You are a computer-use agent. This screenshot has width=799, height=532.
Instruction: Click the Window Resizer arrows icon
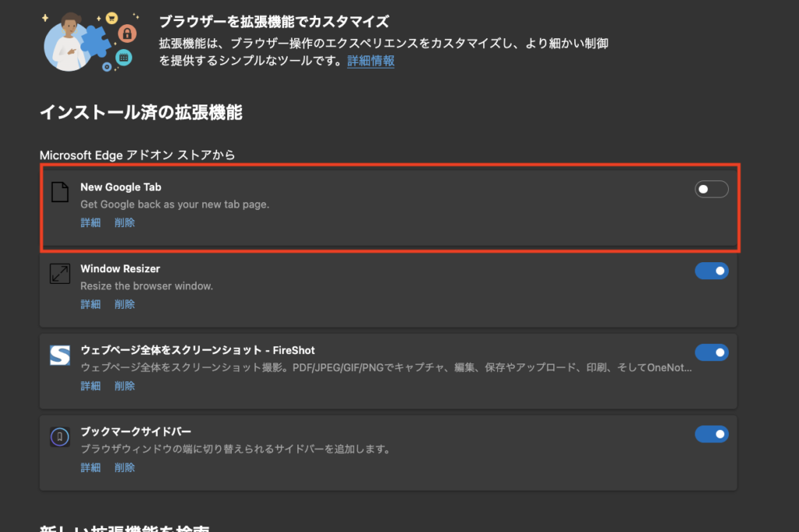[60, 273]
